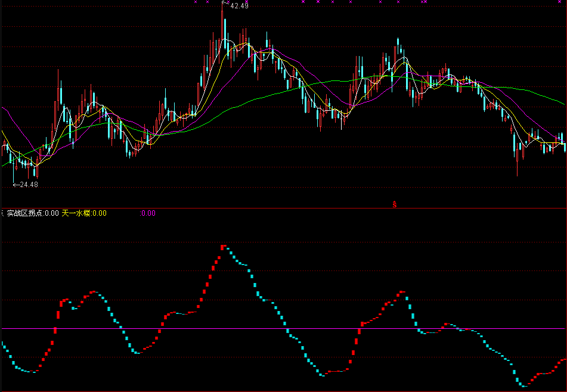Image resolution: width=567 pixels, height=392 pixels.
Task: Click the small icon left of 实战区拐点
Action: point(2,213)
